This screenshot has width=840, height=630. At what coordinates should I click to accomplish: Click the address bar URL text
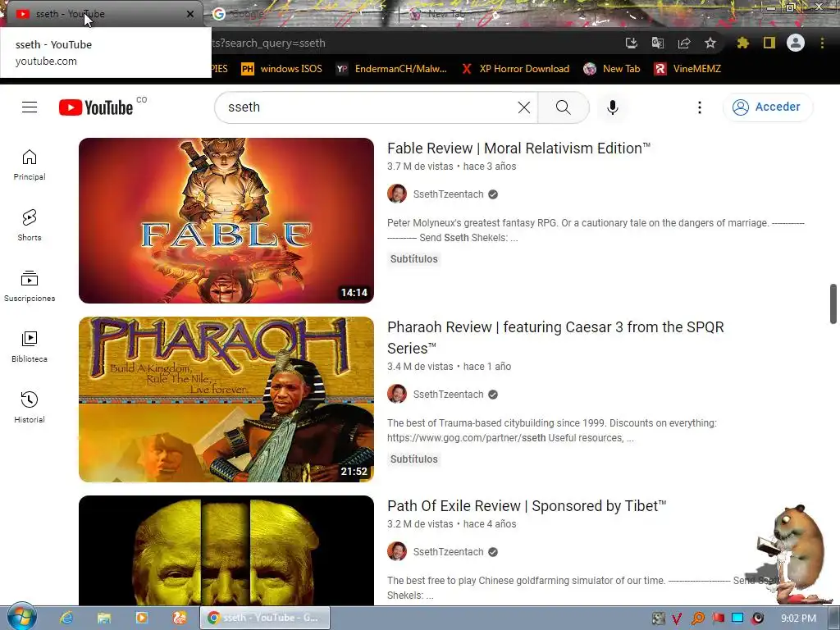pos(268,43)
